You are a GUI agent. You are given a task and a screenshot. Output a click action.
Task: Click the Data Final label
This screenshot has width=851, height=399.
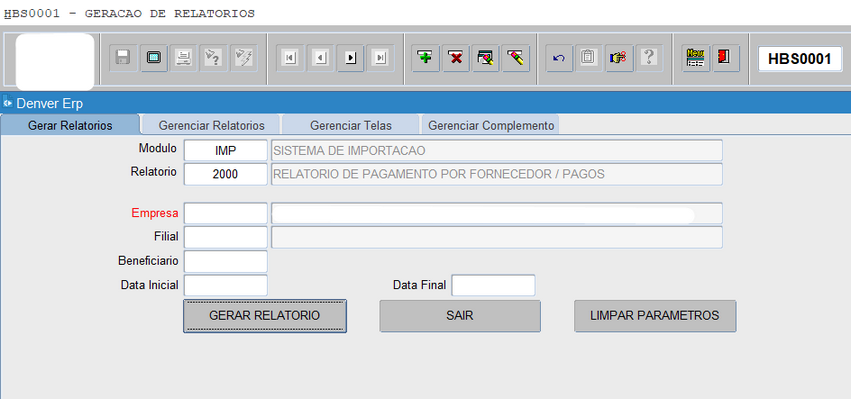(420, 284)
